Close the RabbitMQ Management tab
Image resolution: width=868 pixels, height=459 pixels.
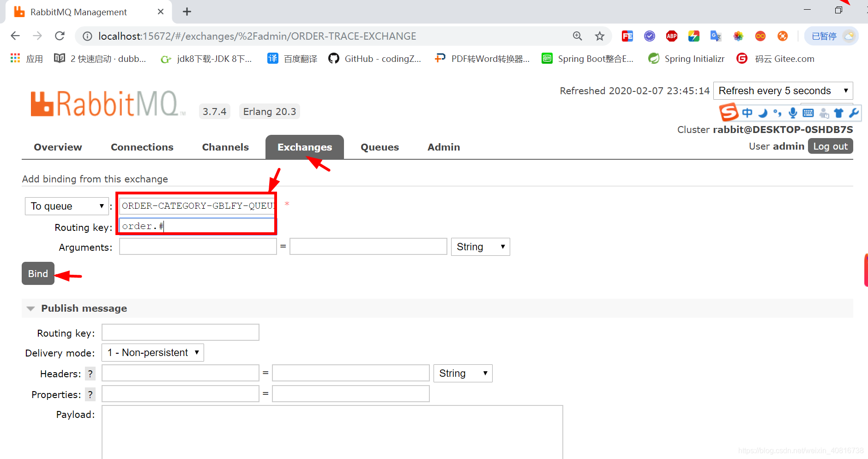coord(161,12)
